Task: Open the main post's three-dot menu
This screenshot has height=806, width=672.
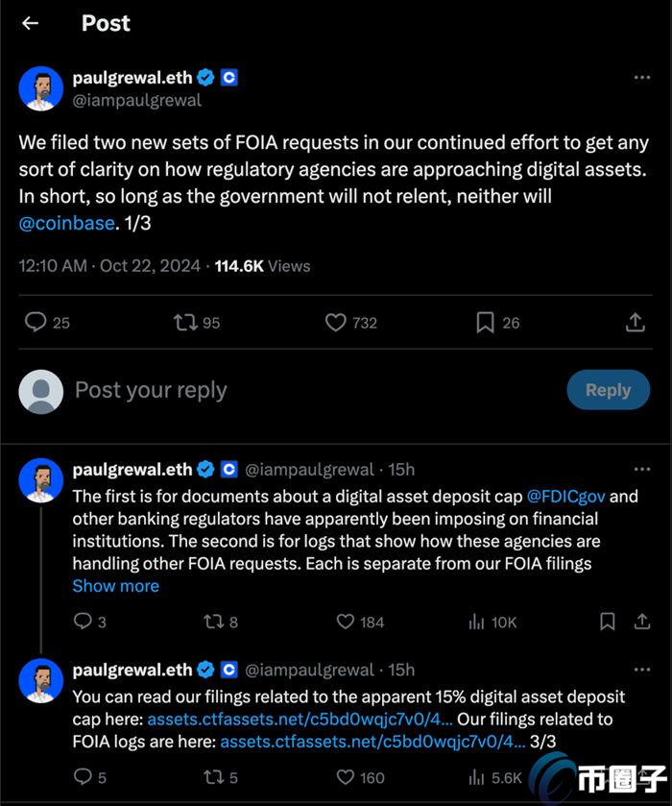Action: pos(641,78)
